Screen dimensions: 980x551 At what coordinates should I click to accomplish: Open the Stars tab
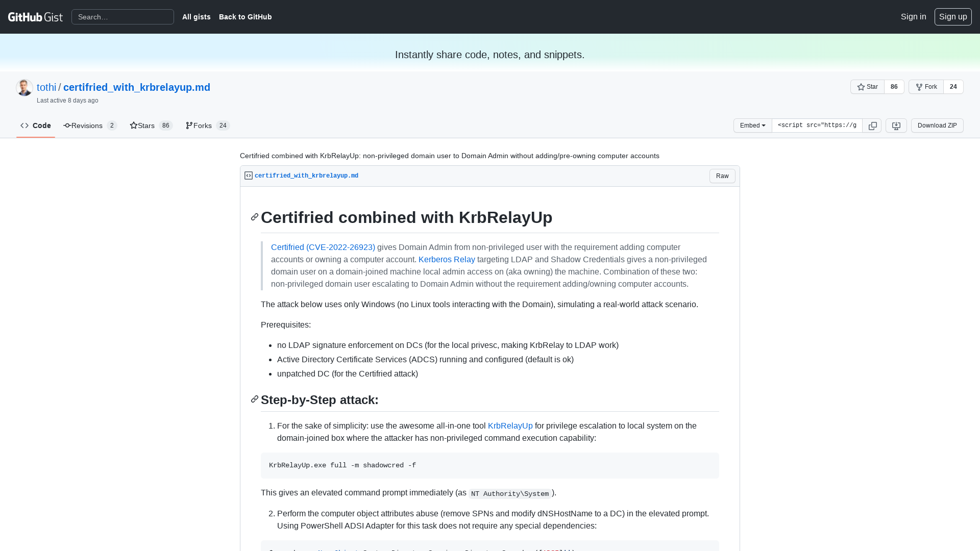point(151,126)
